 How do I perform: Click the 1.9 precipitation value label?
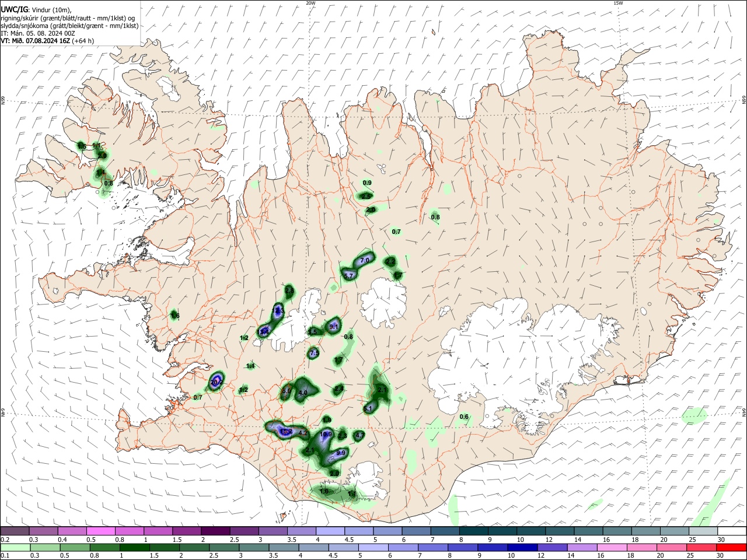[327, 420]
